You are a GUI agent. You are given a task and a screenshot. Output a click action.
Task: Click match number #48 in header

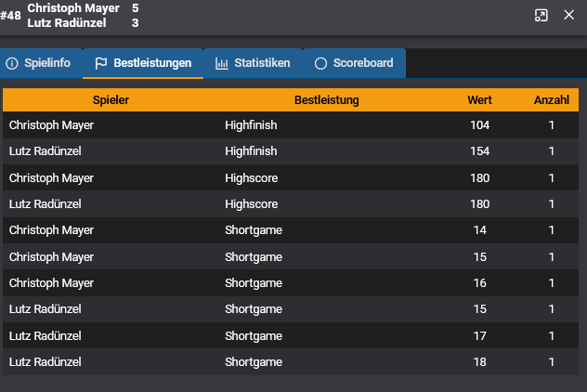coord(11,15)
